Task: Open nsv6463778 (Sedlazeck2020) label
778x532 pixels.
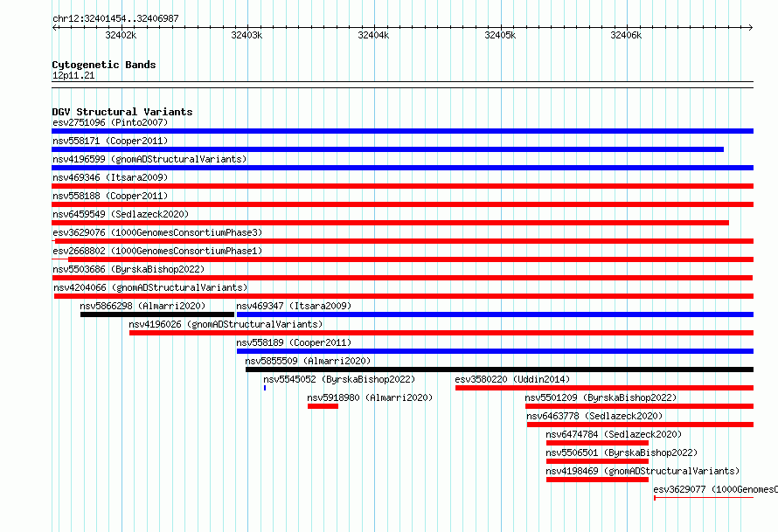Action: tap(594, 416)
